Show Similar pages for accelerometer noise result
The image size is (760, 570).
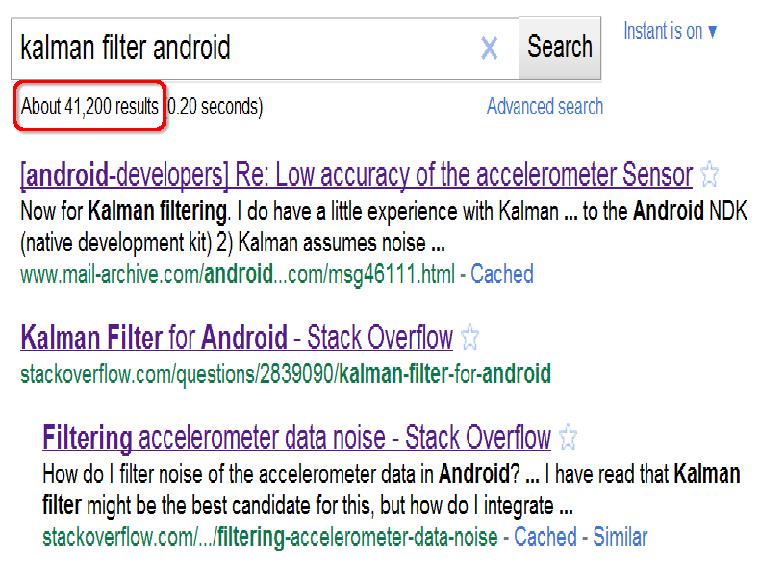(x=620, y=537)
